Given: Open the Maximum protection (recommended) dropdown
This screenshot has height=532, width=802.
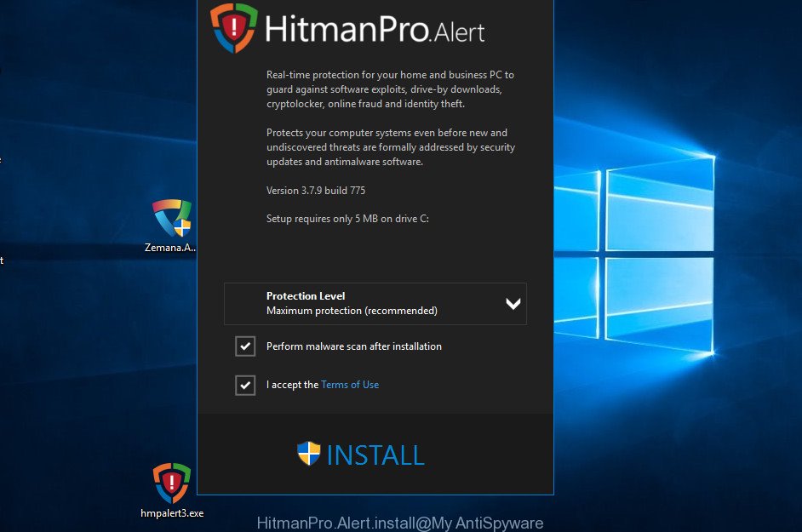Looking at the screenshot, I should pos(375,304).
